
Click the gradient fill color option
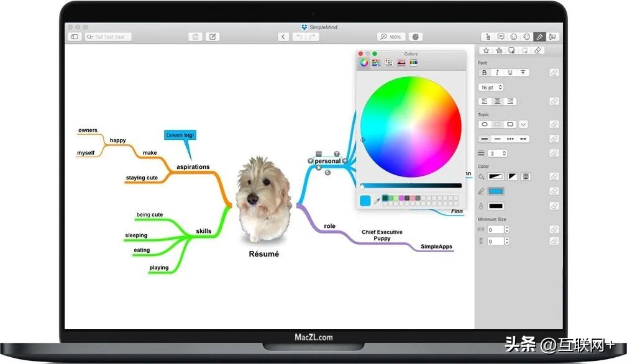[x=496, y=176]
